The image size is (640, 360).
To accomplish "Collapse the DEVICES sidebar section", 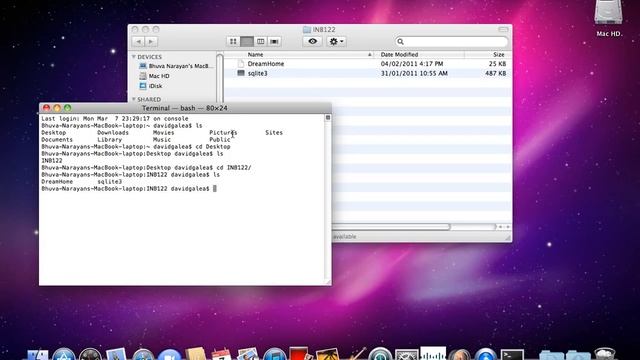I will coord(134,57).
